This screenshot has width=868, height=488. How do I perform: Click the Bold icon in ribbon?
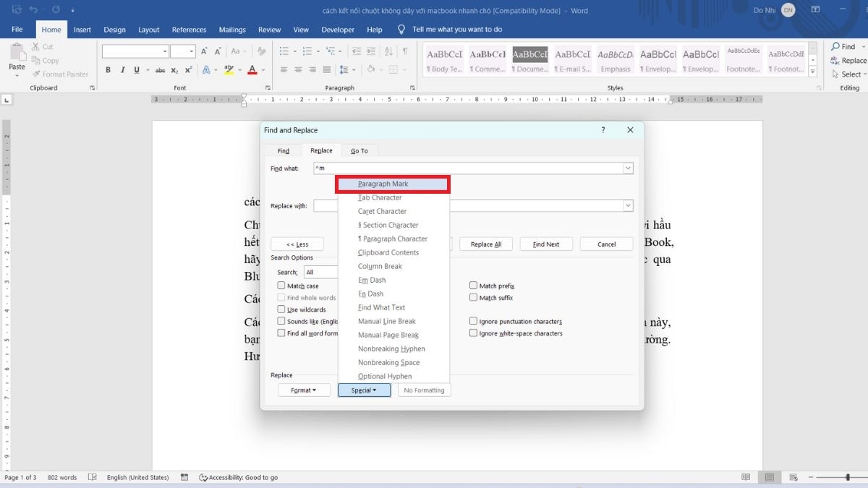(108, 70)
